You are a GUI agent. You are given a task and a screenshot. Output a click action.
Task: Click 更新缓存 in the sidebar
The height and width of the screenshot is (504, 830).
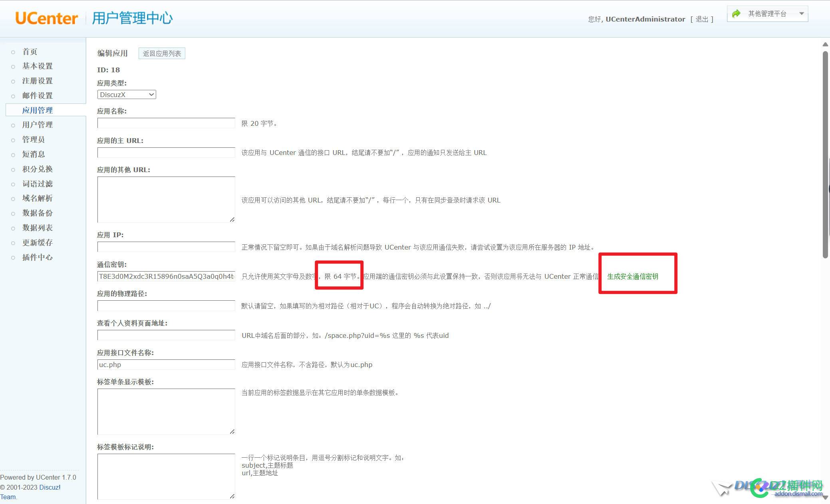coord(38,242)
